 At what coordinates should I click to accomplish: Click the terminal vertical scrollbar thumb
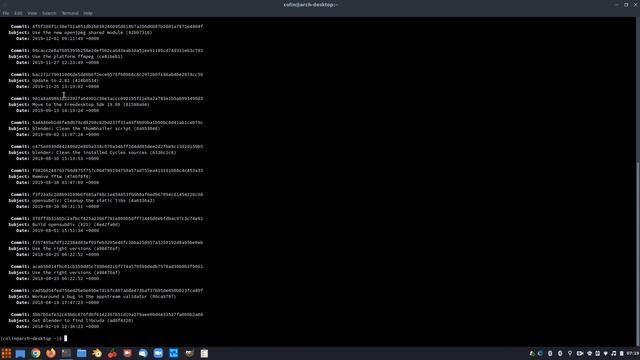point(638,253)
